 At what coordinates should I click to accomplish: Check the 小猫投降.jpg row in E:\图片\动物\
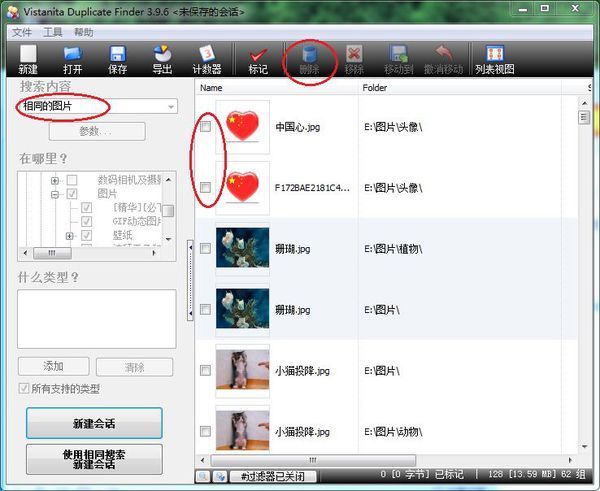(205, 431)
